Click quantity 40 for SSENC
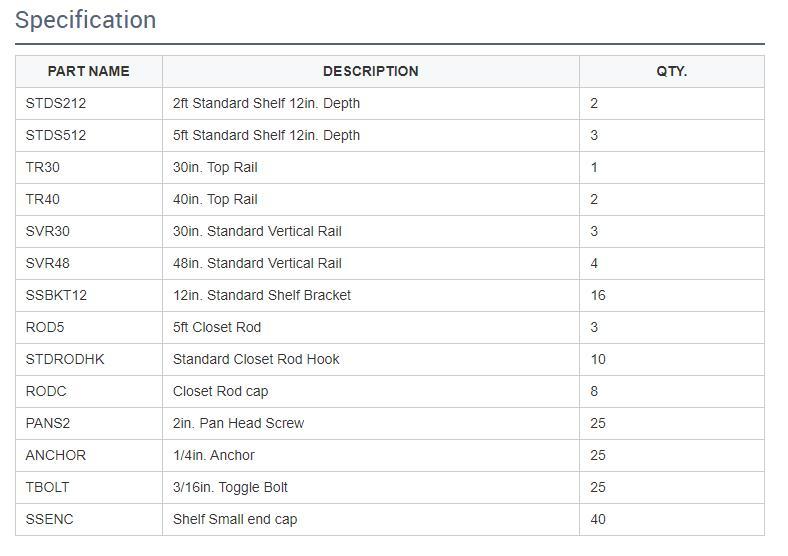This screenshot has width=788, height=556. (598, 519)
